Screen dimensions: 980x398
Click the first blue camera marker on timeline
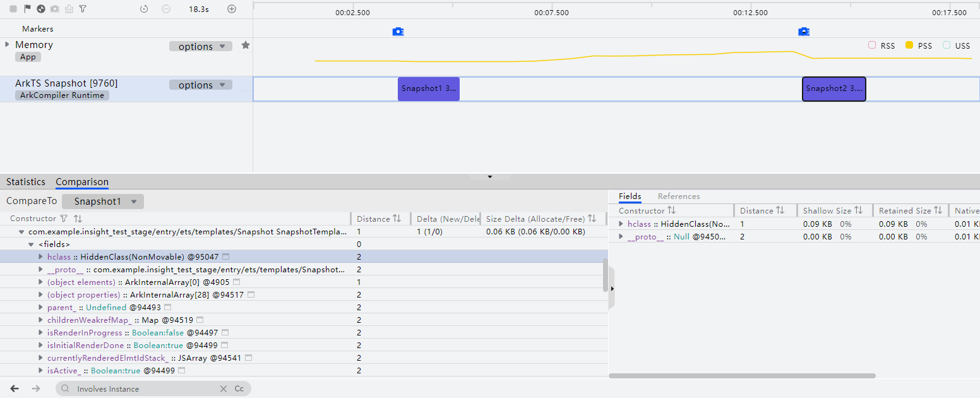(x=398, y=32)
